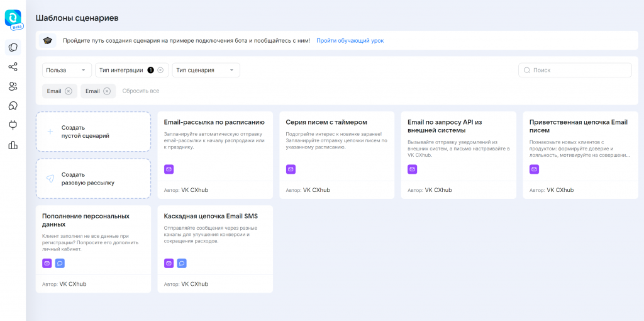Image resolution: width=644 pixels, height=321 pixels.
Task: Click Создать разовую рассылку card
Action: pyautogui.click(x=93, y=179)
